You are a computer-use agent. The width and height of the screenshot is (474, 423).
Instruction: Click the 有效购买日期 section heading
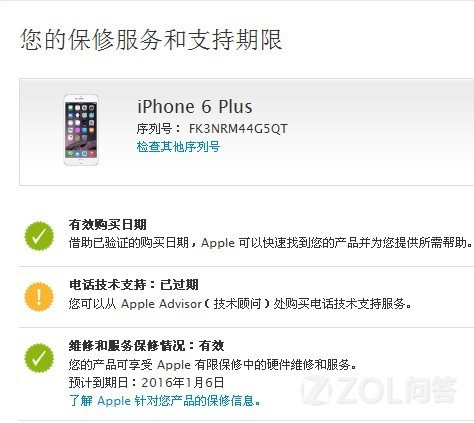point(108,225)
